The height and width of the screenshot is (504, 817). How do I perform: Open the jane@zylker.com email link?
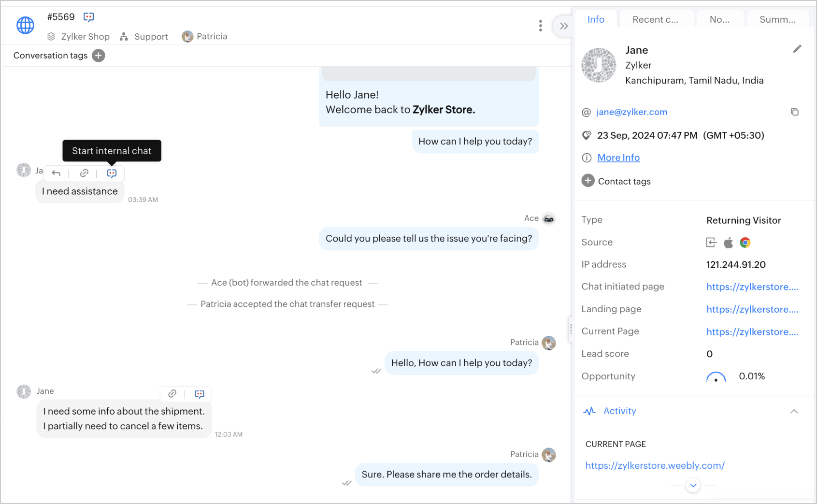(x=631, y=112)
